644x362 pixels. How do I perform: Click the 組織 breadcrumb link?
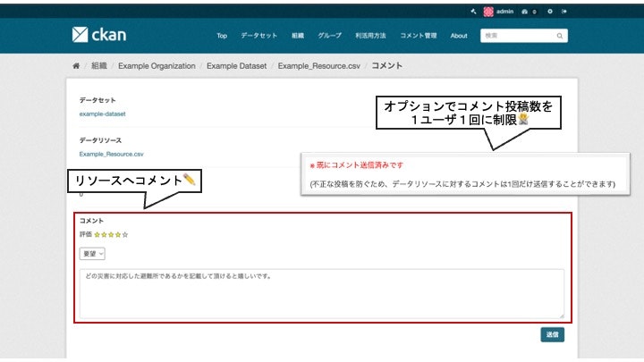pyautogui.click(x=99, y=65)
